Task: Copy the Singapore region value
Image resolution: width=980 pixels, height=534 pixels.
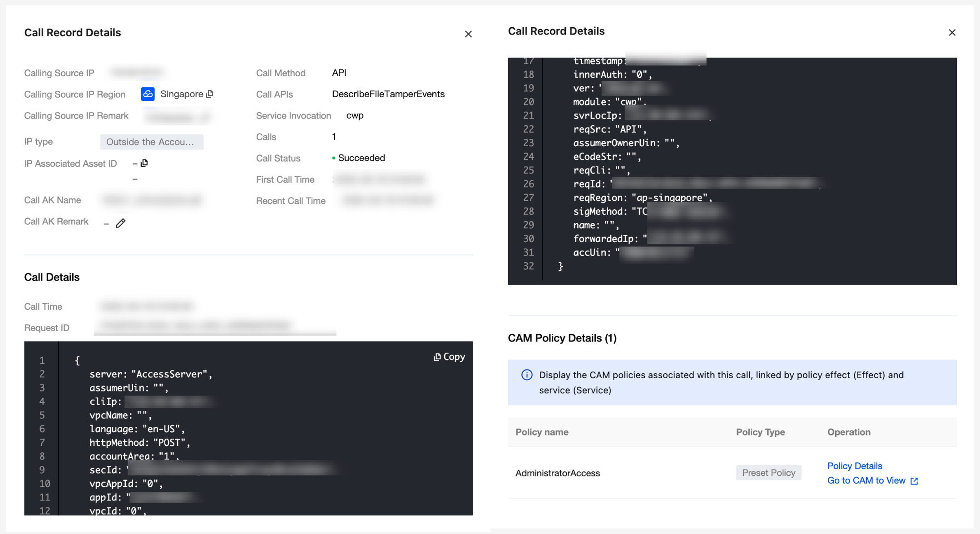Action: click(x=210, y=94)
